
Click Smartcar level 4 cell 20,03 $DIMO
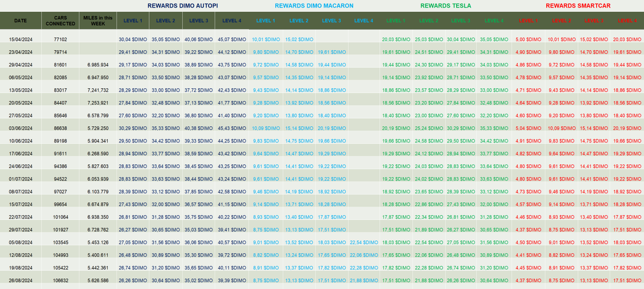pos(627,39)
